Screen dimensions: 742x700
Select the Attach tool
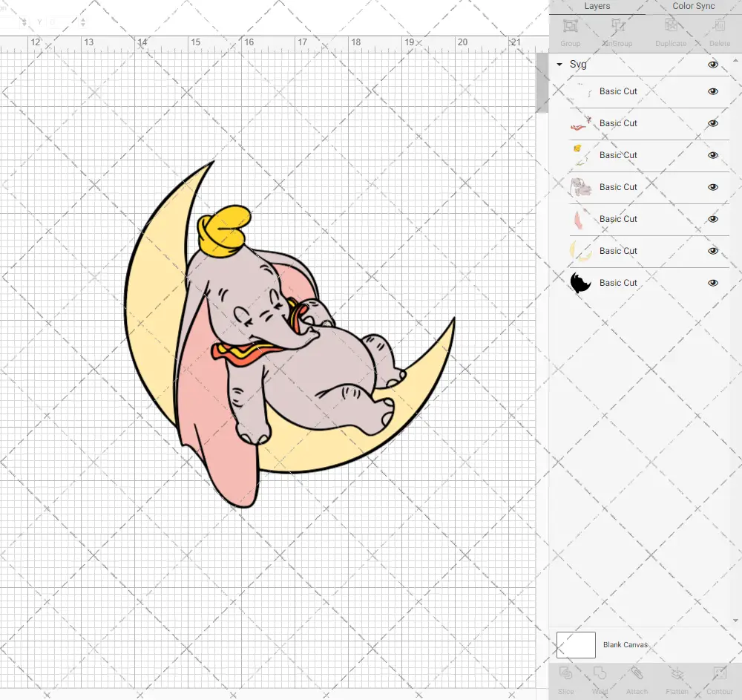[637, 673]
